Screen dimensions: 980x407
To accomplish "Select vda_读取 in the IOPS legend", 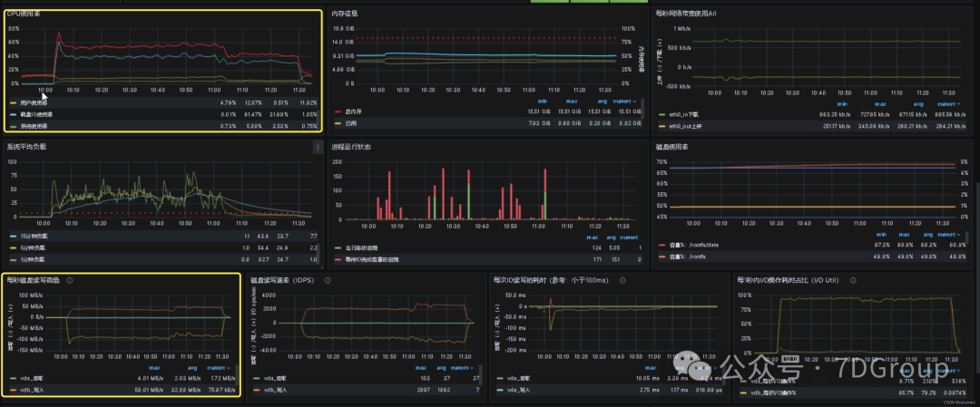I will (x=275, y=378).
